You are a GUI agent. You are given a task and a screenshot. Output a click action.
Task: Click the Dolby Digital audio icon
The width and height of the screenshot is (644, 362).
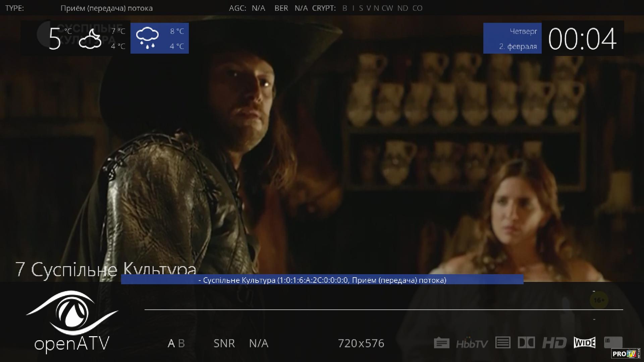[526, 343]
